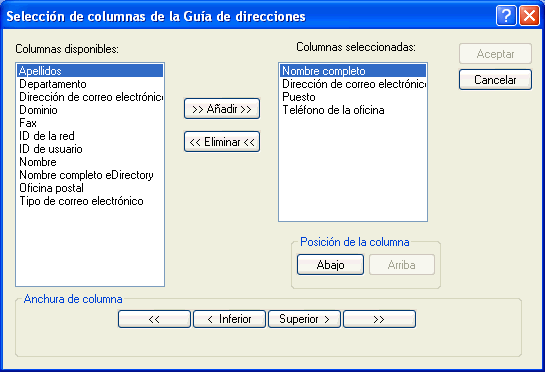Close the column selection dialog
545x372 pixels.
click(x=529, y=16)
